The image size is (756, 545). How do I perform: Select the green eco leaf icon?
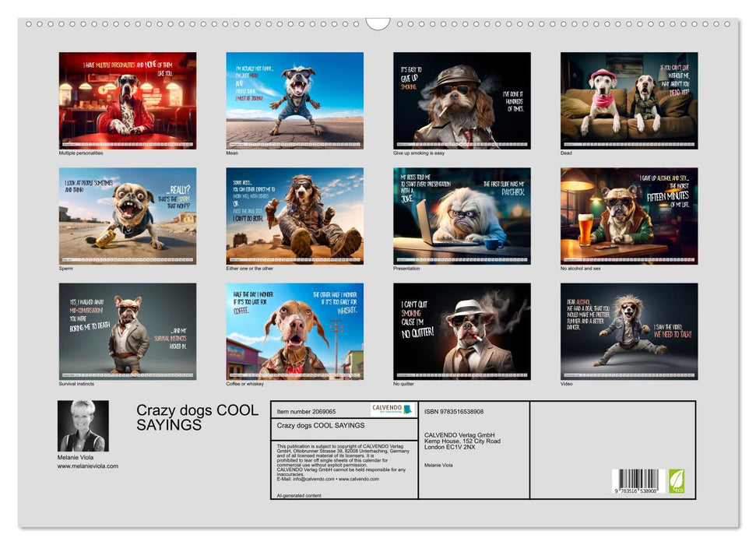coord(678,481)
